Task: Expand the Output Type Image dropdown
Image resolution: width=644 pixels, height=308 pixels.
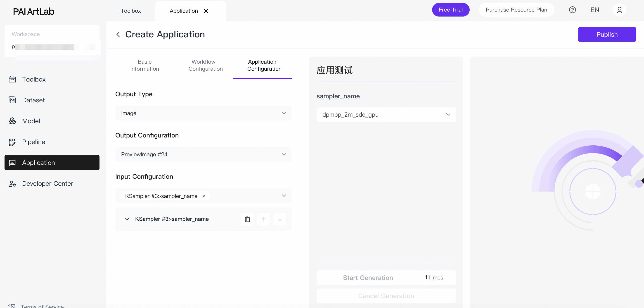Action: pos(203,113)
